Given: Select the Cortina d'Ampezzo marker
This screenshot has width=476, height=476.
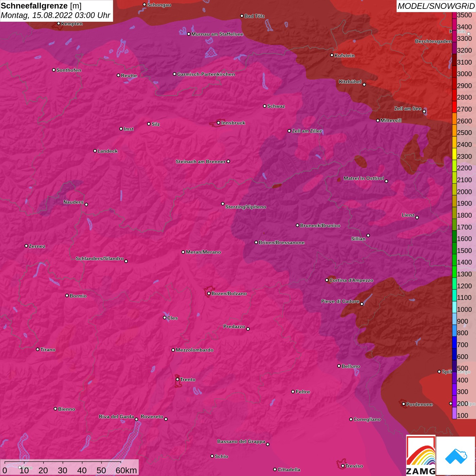Looking at the screenshot, I should (327, 280).
